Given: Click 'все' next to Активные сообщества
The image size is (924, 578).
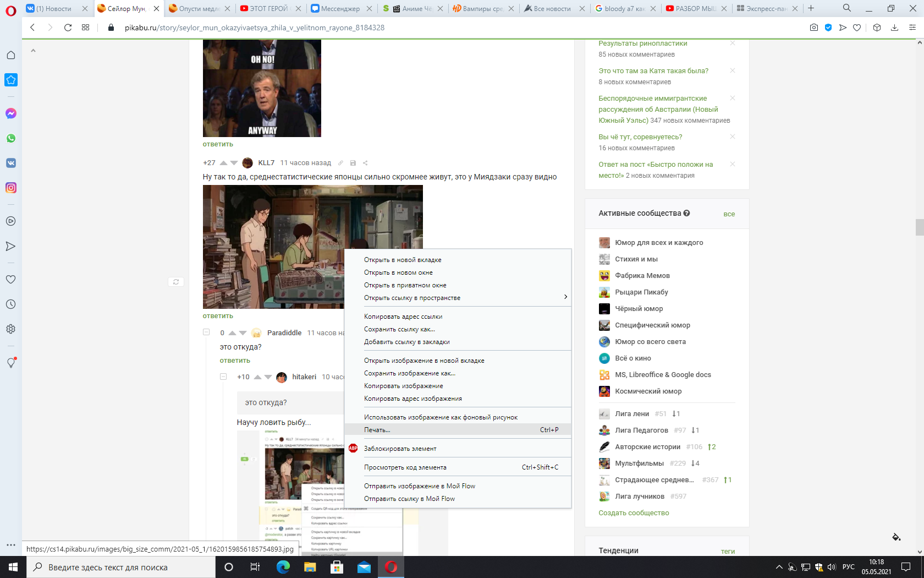Looking at the screenshot, I should click(729, 214).
